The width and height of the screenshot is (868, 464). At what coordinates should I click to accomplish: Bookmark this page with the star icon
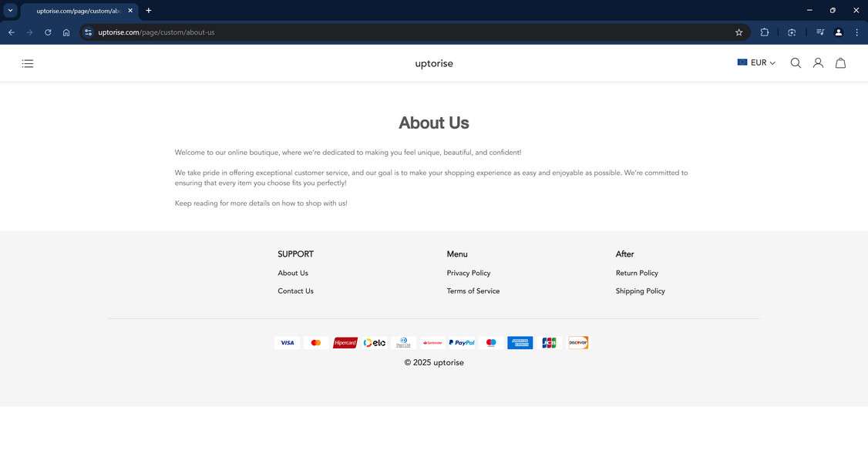(x=738, y=32)
